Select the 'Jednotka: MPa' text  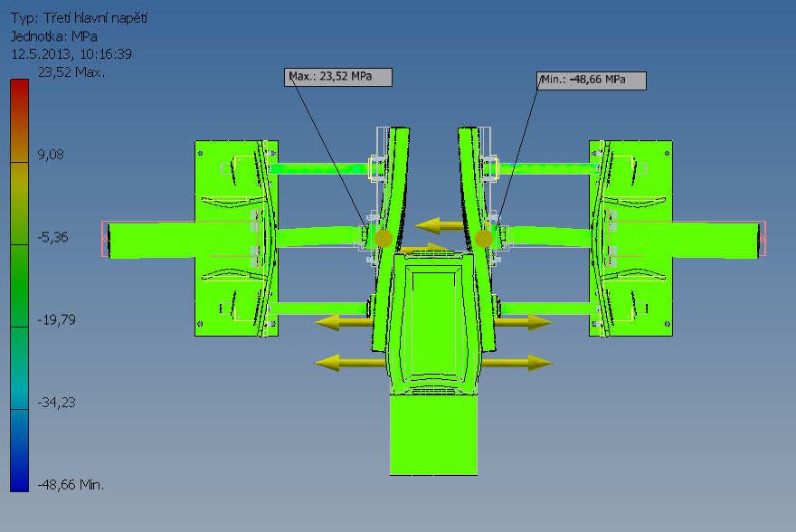coord(54,36)
